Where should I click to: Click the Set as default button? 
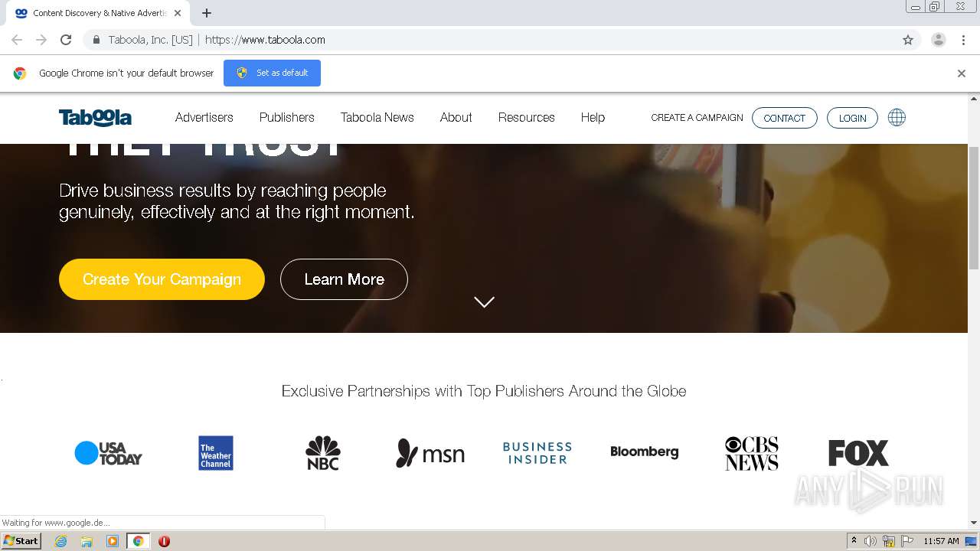[x=272, y=73]
